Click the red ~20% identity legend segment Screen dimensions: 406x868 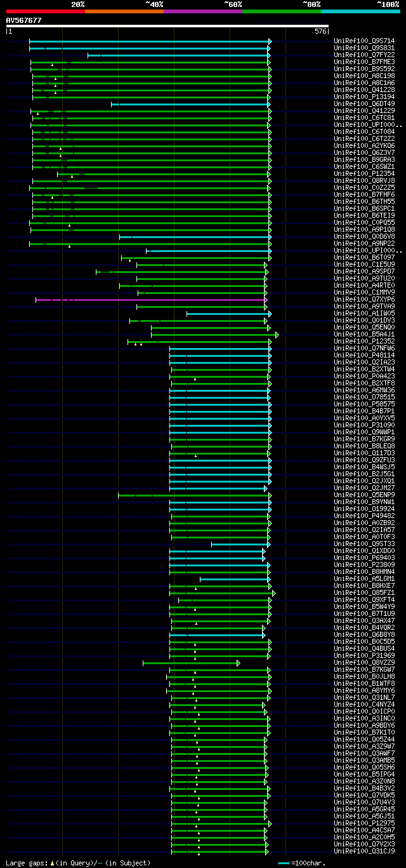point(45,11)
